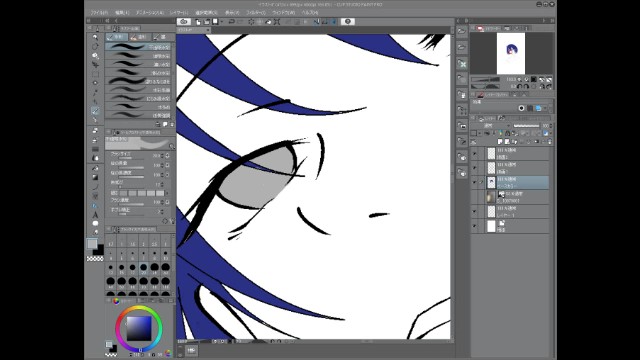Select the Zoom magnifier tool

tap(95, 37)
